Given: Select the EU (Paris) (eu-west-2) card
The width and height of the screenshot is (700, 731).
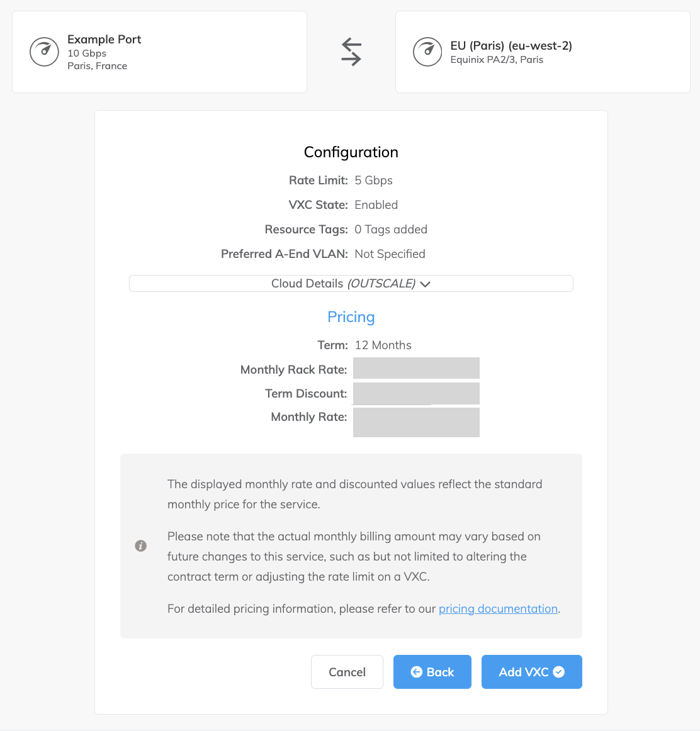Looking at the screenshot, I should [x=543, y=52].
